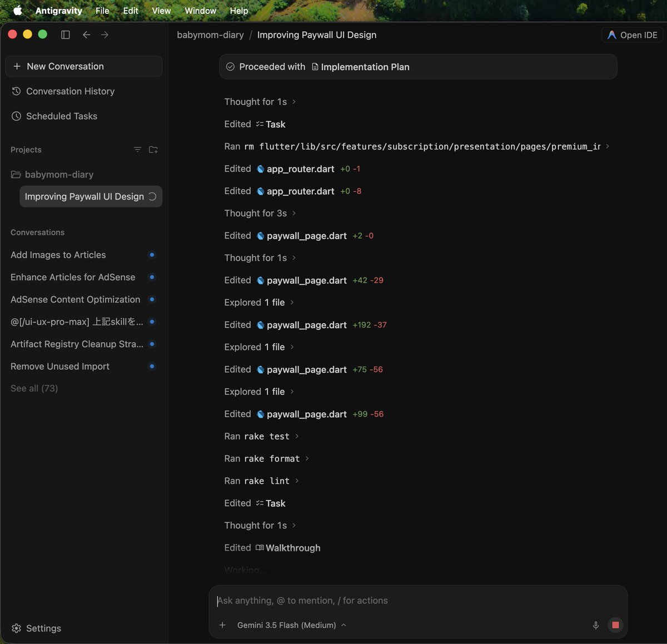Expand Explored 1 file above +75 edit
Viewport: 667px width, 644px height.
tap(259, 346)
